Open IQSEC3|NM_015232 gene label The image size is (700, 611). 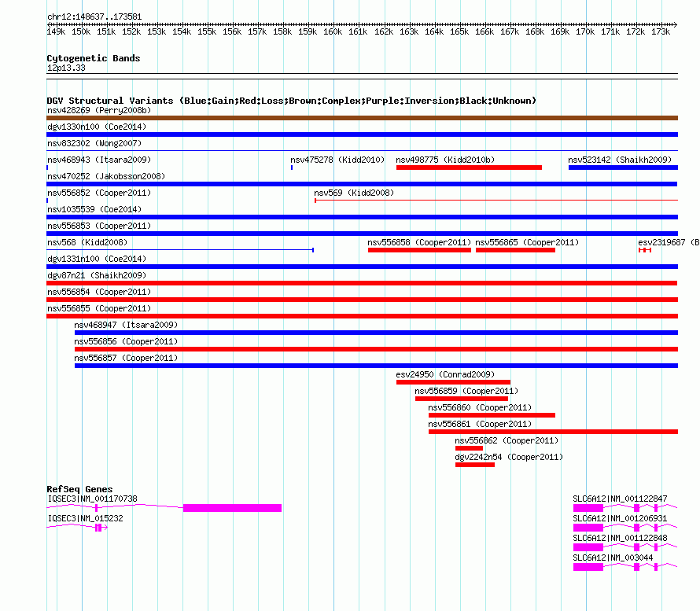(85, 518)
